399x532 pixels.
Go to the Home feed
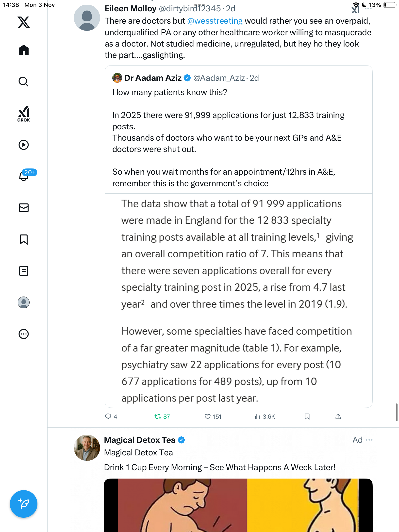[x=24, y=50]
